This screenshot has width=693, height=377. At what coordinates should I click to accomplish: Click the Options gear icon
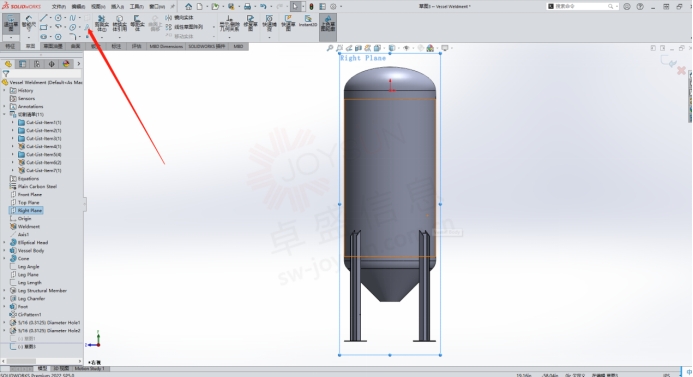[x=333, y=7]
